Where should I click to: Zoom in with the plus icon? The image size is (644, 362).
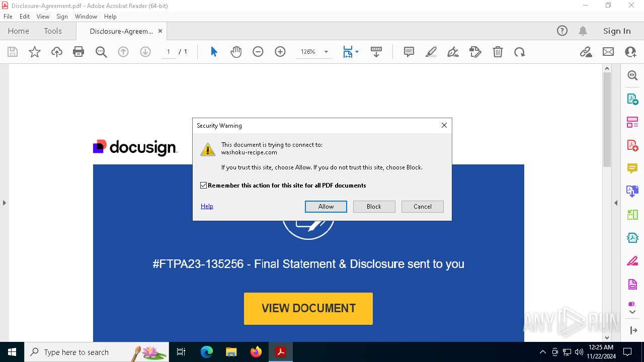pos(280,52)
